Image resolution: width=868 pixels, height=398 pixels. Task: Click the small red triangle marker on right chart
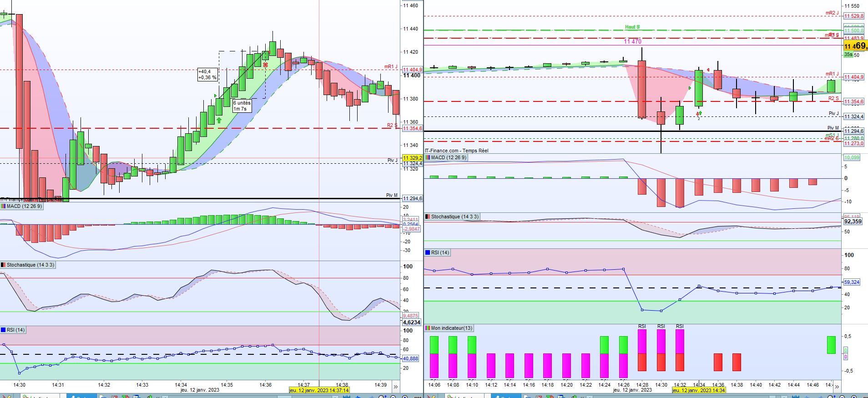[x=708, y=70]
